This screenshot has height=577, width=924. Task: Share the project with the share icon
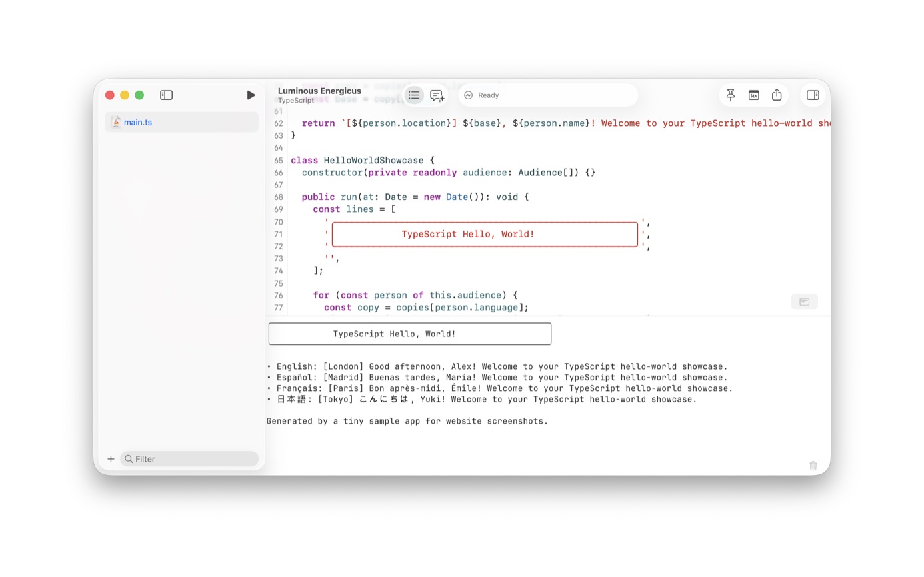pos(777,95)
